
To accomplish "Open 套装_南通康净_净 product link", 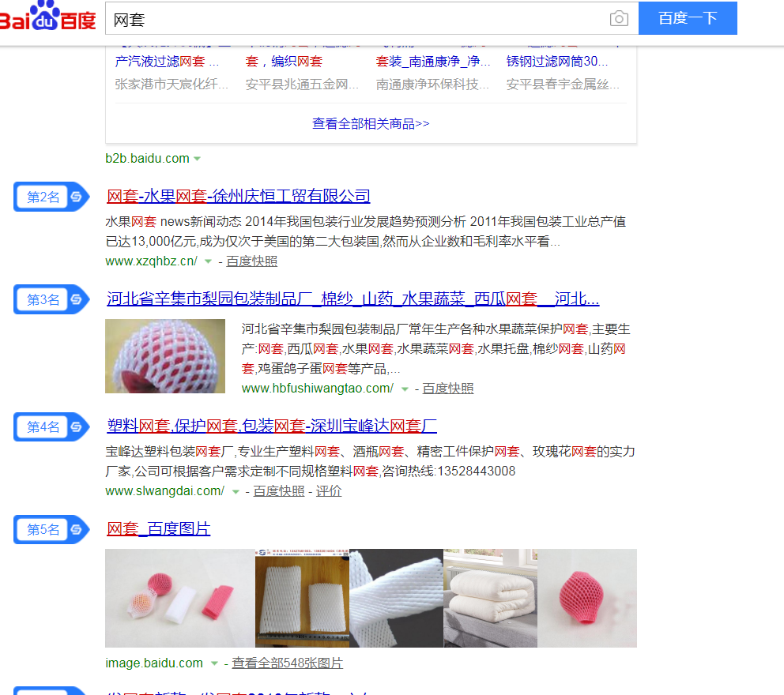I will click(x=433, y=62).
